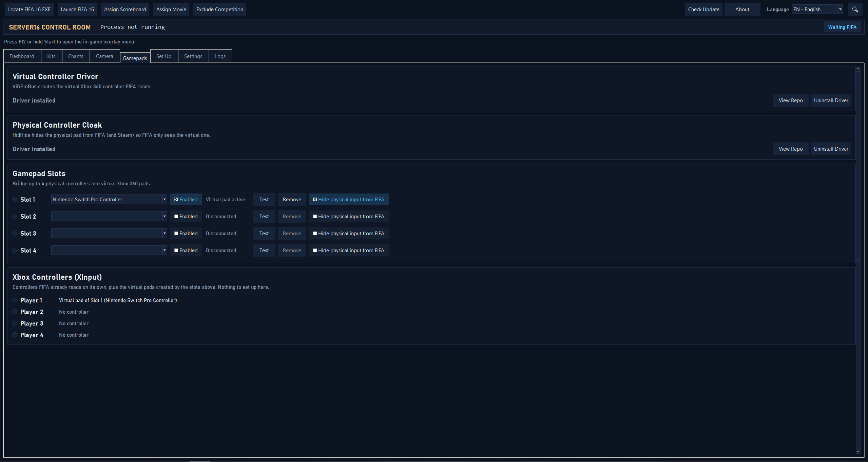Open the About dialog
This screenshot has height=462, width=868.
pyautogui.click(x=742, y=10)
